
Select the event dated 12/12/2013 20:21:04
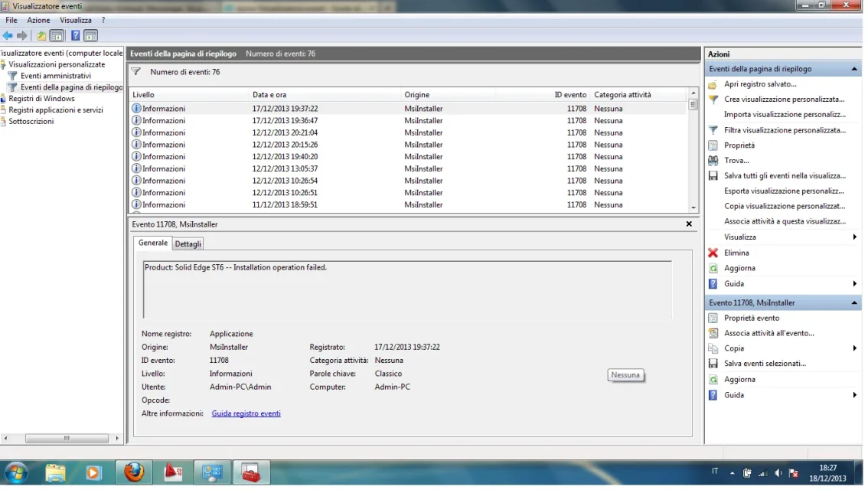coord(408,133)
